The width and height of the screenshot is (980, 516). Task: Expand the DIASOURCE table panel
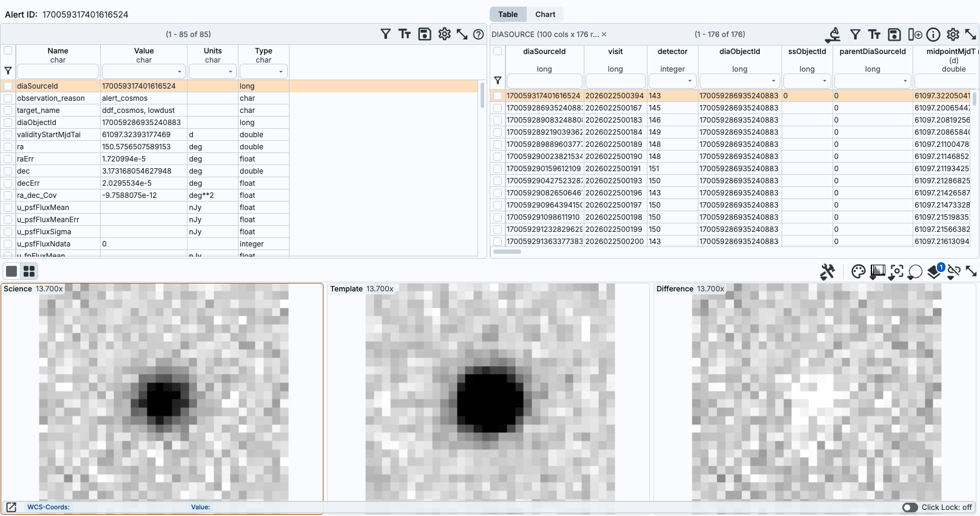[x=971, y=34]
